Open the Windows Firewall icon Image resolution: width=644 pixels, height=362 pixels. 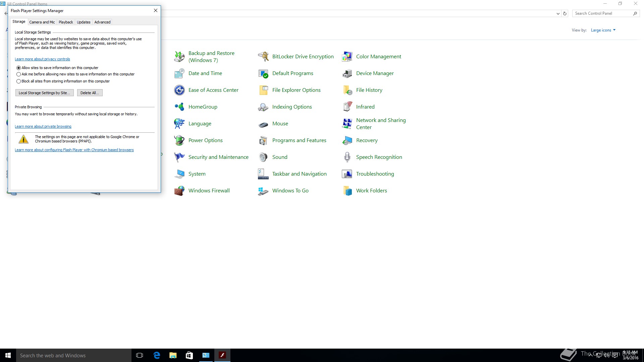[x=179, y=191]
